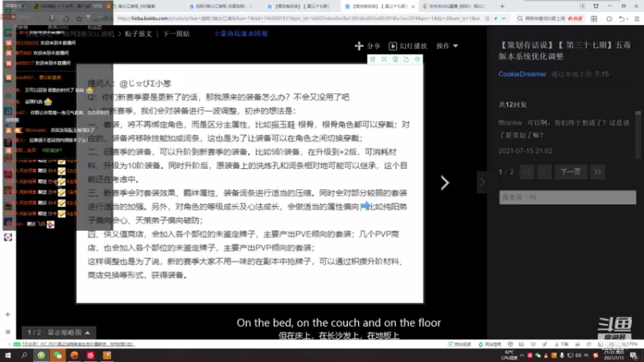Image resolution: width=644 pixels, height=362 pixels.
Task: Open CookieDreamer user profile link
Action: click(x=522, y=74)
